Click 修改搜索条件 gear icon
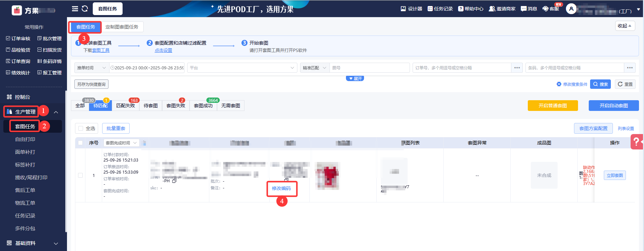This screenshot has height=251, width=644. [x=559, y=84]
